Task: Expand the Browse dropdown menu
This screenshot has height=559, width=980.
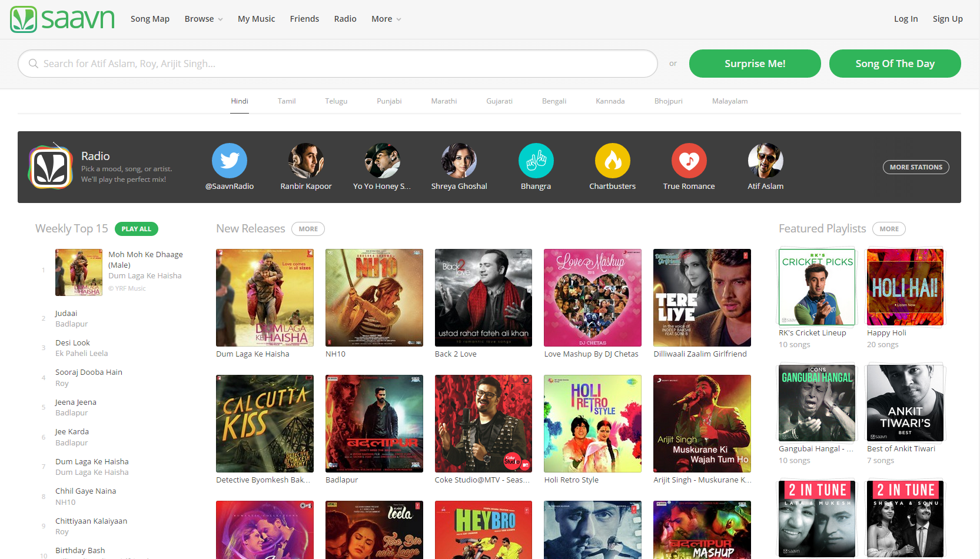Action: [203, 19]
